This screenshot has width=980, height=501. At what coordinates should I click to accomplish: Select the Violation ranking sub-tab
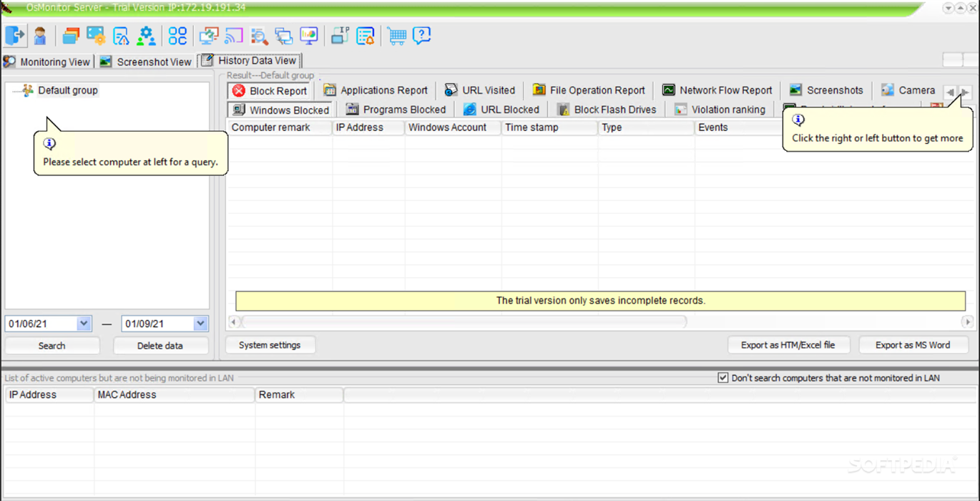pyautogui.click(x=720, y=110)
